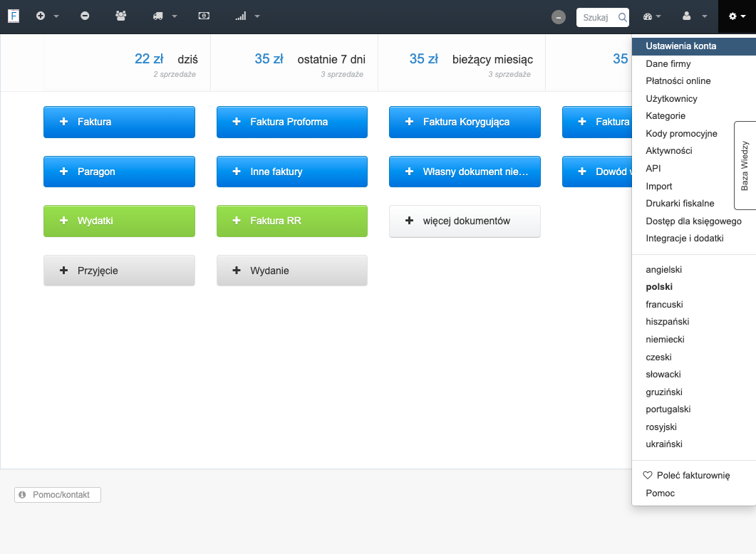Open the Pomoc/kontakt button
Viewport: 756px width, 554px height.
[x=58, y=495]
